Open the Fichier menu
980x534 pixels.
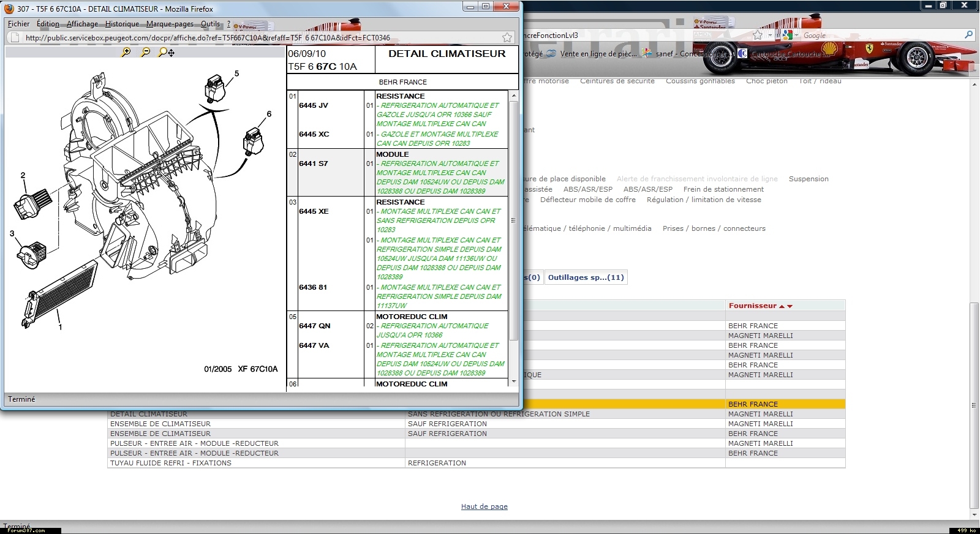point(18,24)
